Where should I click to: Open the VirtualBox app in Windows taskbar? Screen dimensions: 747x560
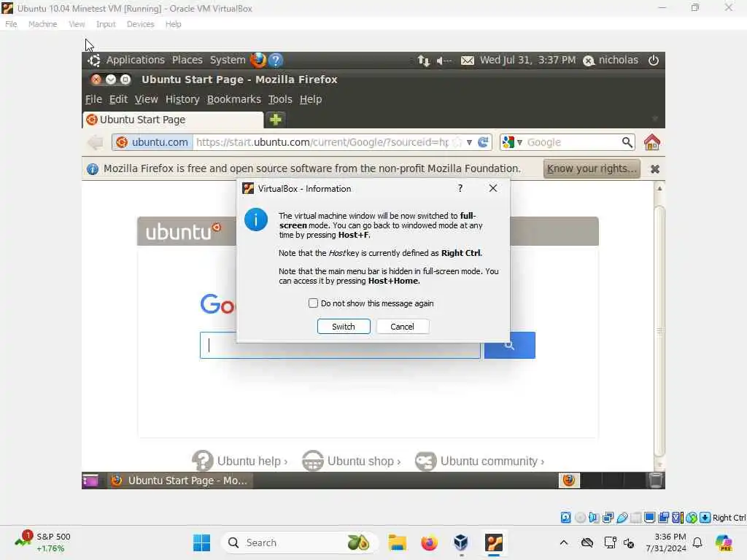[x=494, y=542]
